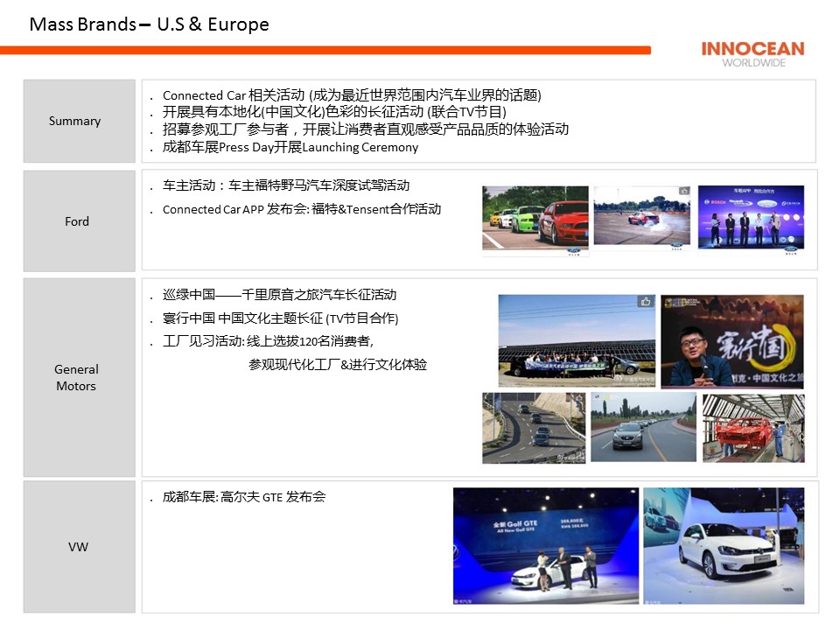Open the photo of man holding microphone
Viewport: 840px width, 630px height.
click(x=731, y=341)
